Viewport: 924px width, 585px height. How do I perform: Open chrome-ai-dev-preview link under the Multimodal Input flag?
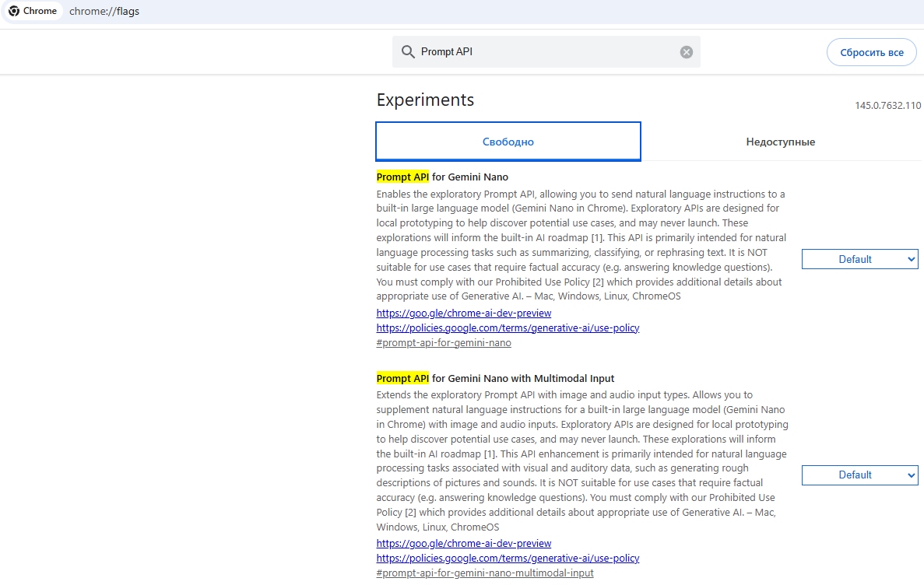pos(463,543)
